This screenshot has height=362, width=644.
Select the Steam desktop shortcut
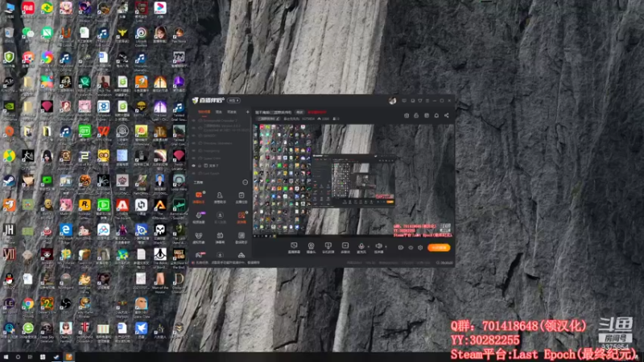(x=9, y=180)
